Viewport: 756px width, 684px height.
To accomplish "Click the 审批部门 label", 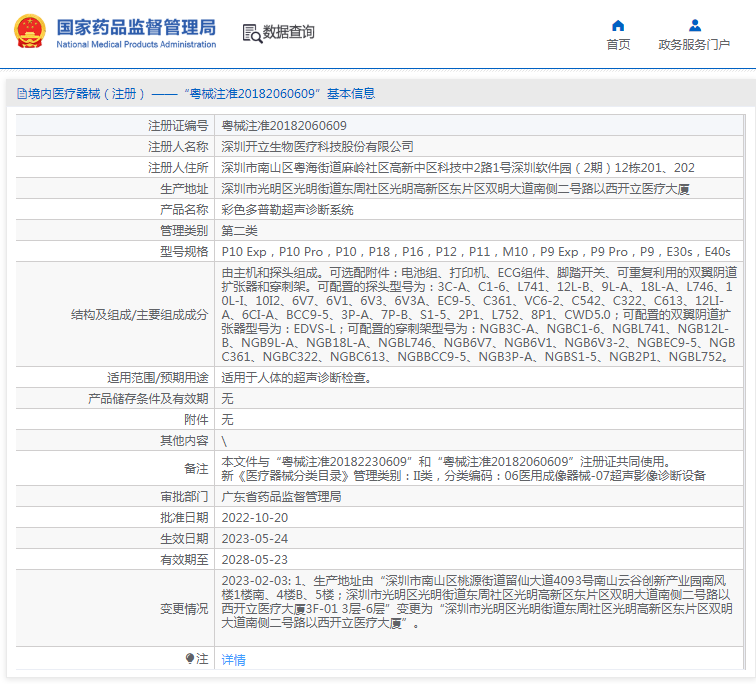I will 184,496.
